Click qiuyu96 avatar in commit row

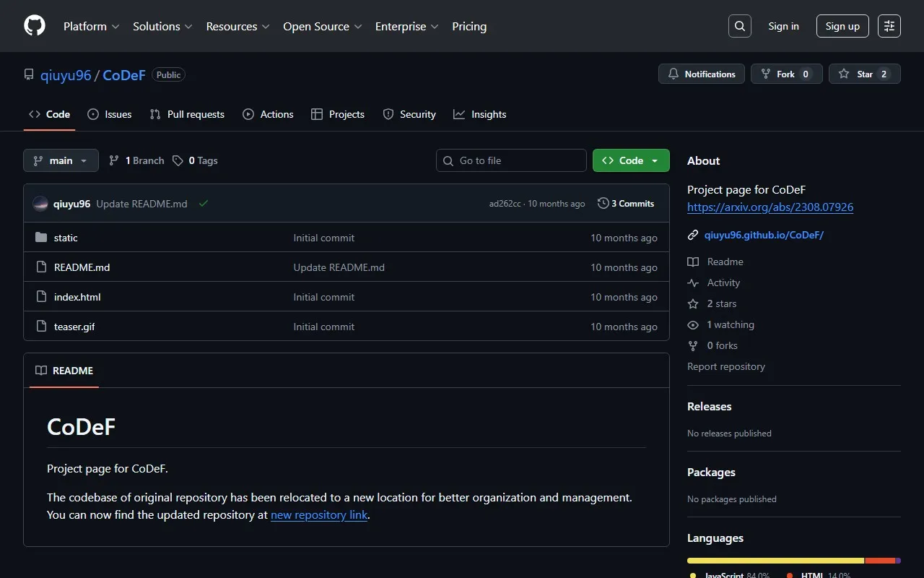pos(41,204)
